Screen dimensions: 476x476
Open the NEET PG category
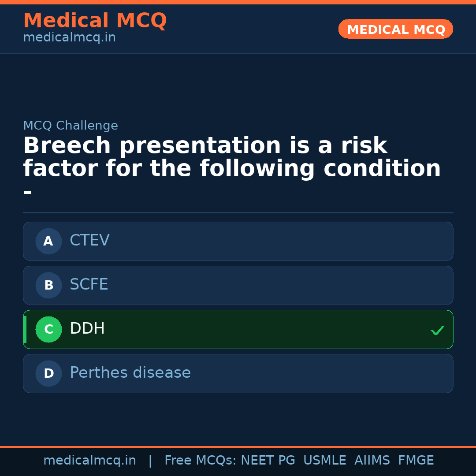(268, 460)
